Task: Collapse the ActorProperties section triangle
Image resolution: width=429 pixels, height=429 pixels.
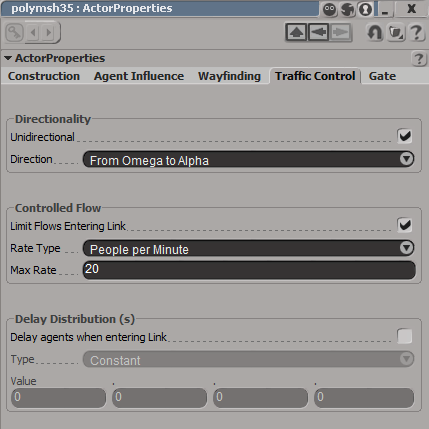Action: (x=8, y=58)
